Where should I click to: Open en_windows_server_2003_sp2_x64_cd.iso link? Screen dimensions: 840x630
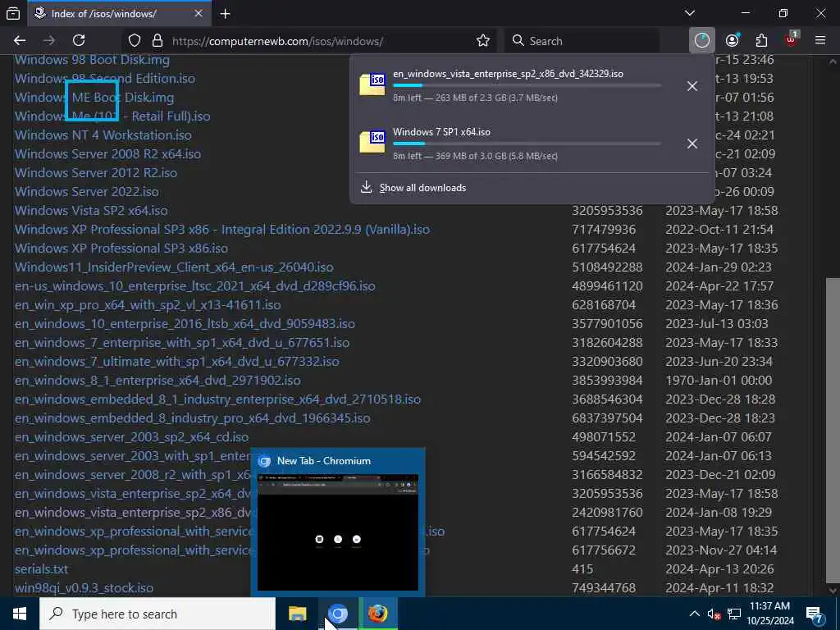132,436
